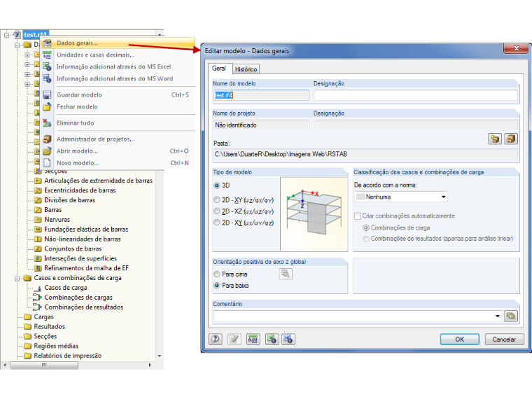
Task: Select 2D - XY (ux/uy/φz) model type
Action: (x=216, y=223)
